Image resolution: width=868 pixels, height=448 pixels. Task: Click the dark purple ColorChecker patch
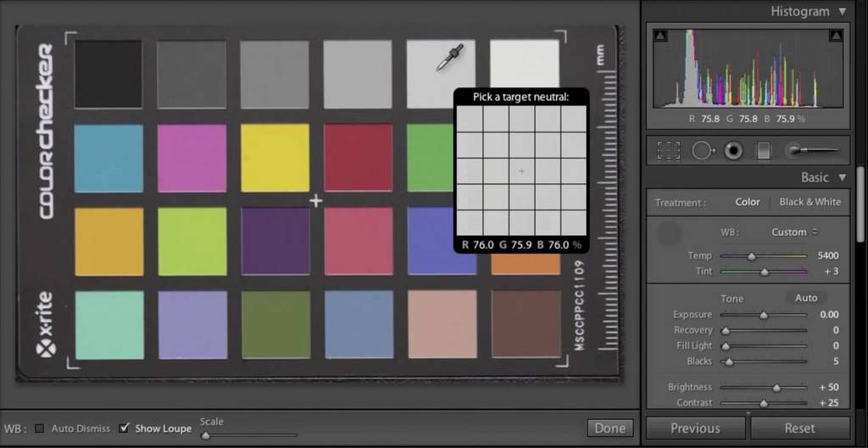pos(275,242)
